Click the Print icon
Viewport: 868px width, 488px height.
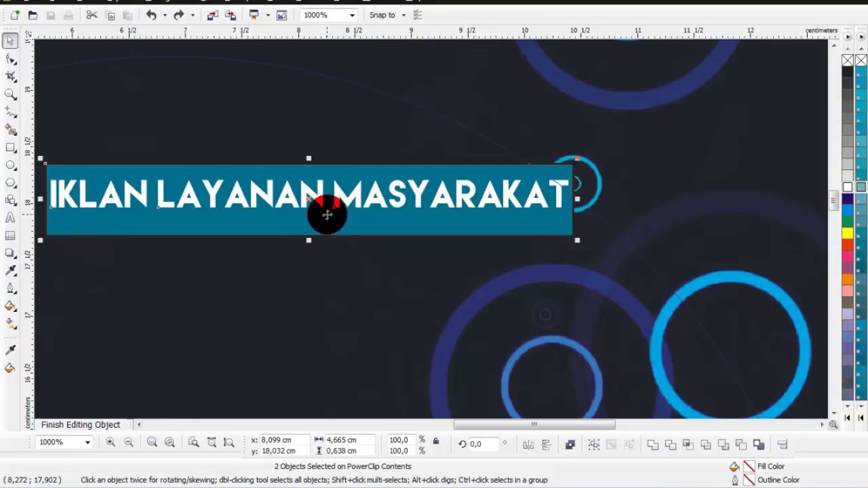click(x=68, y=15)
